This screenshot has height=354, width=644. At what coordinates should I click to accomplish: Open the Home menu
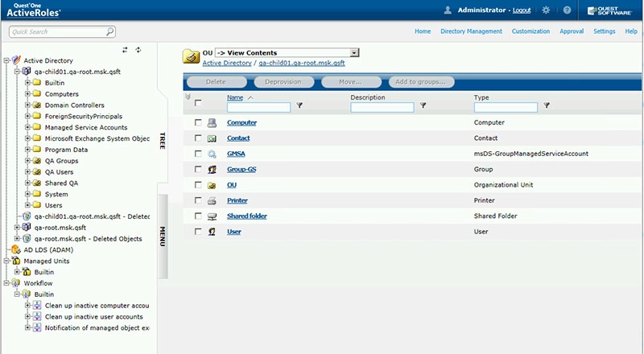(423, 31)
